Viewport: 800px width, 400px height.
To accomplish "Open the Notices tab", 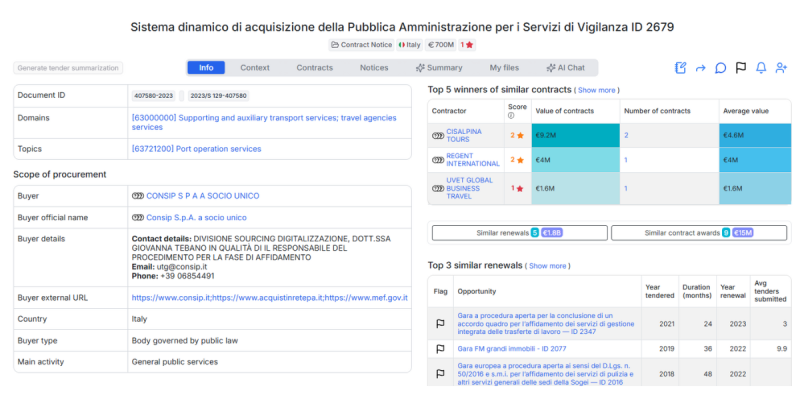I will (x=374, y=67).
